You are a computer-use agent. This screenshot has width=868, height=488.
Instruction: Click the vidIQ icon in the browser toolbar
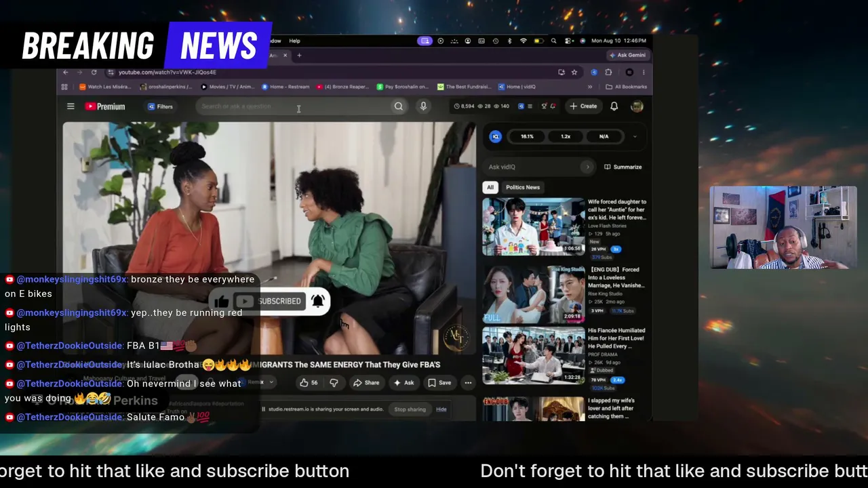coord(593,73)
